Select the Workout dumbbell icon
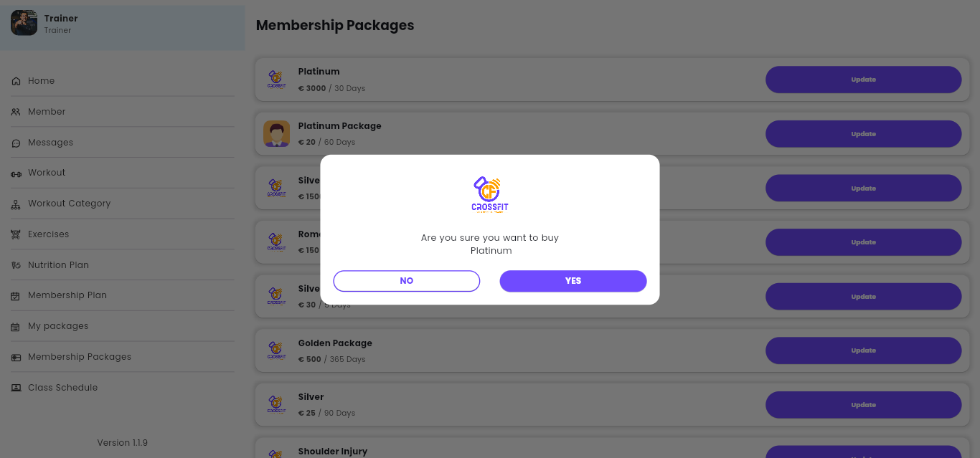This screenshot has height=458, width=980. [x=16, y=173]
